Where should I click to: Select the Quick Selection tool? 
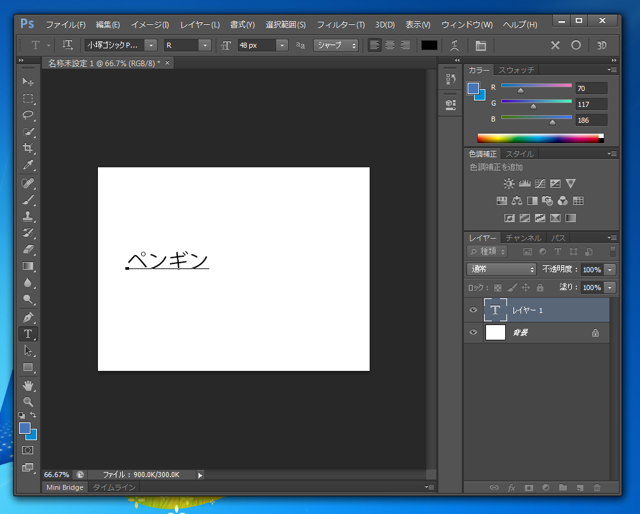click(28, 132)
